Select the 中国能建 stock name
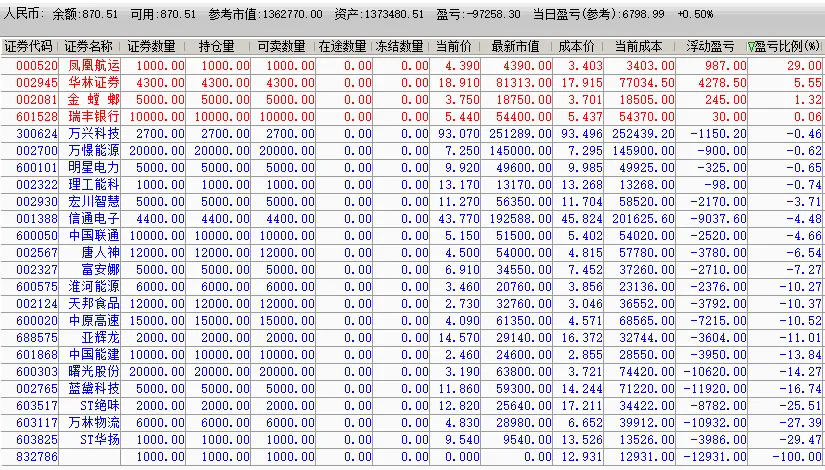 point(94,355)
